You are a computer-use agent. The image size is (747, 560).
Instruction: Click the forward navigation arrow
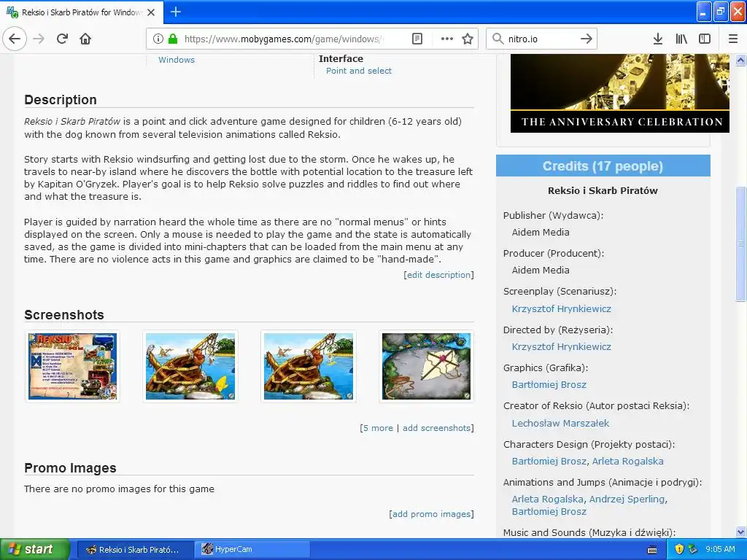pyautogui.click(x=39, y=39)
